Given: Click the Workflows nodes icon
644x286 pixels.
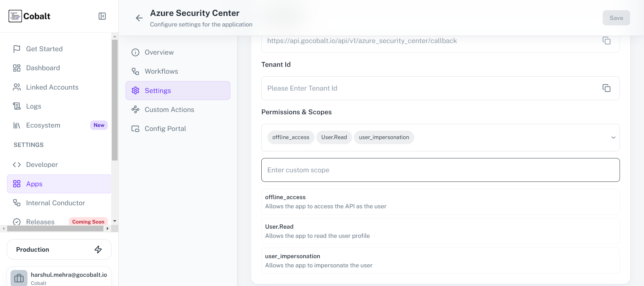Looking at the screenshot, I should [135, 71].
